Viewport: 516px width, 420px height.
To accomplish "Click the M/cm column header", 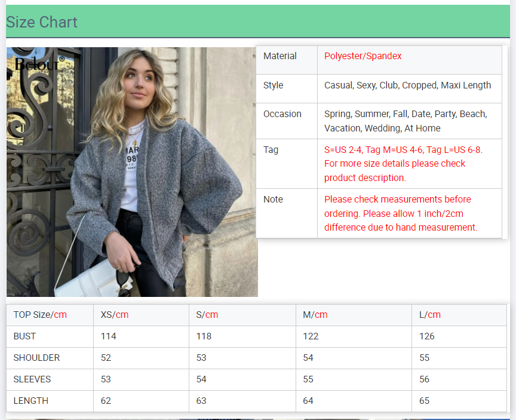I will pyautogui.click(x=315, y=315).
